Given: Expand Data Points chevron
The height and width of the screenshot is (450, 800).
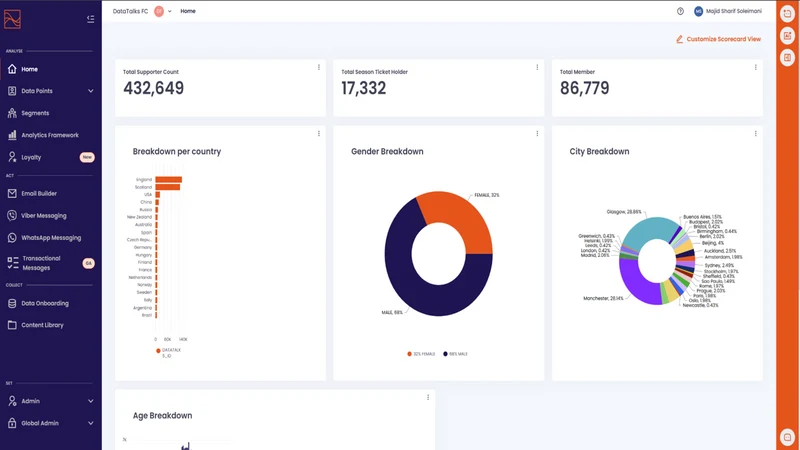Looking at the screenshot, I should click(90, 91).
